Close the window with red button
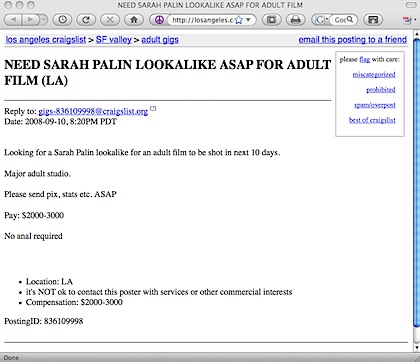The image size is (420, 362). point(9,5)
